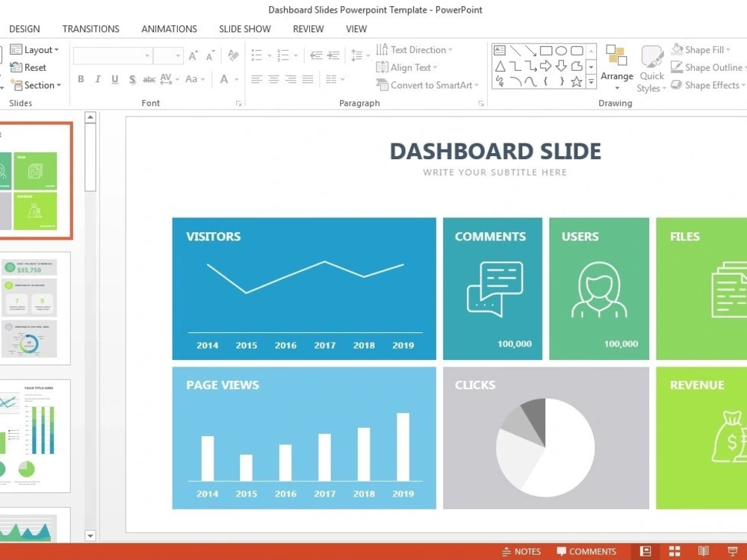
Task: Increase list indent level
Action: [x=333, y=55]
